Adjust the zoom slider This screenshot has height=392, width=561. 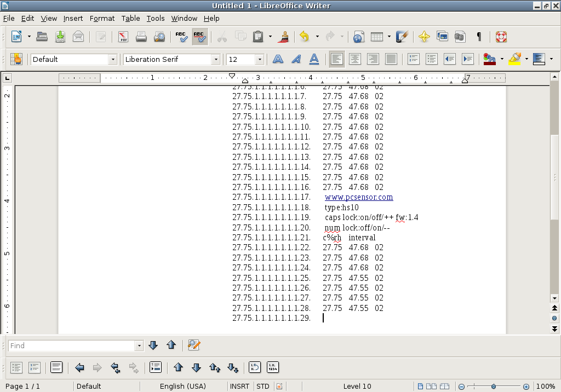494,386
